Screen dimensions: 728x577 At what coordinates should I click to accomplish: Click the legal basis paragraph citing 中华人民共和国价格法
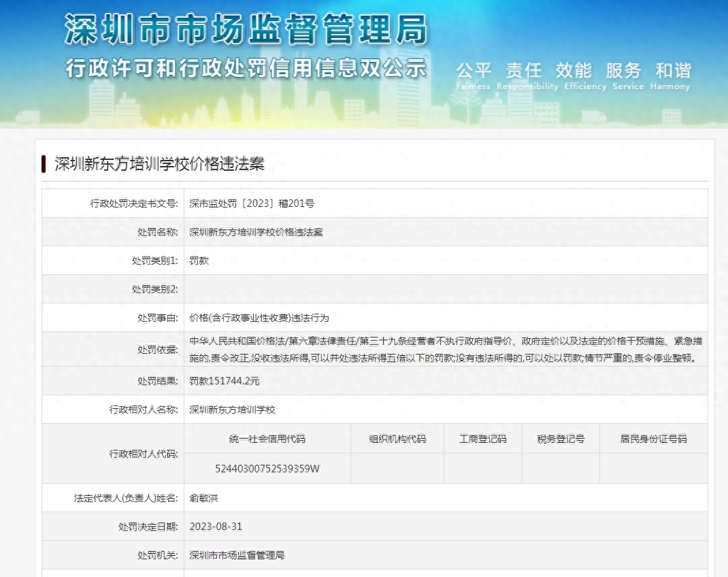click(x=446, y=350)
